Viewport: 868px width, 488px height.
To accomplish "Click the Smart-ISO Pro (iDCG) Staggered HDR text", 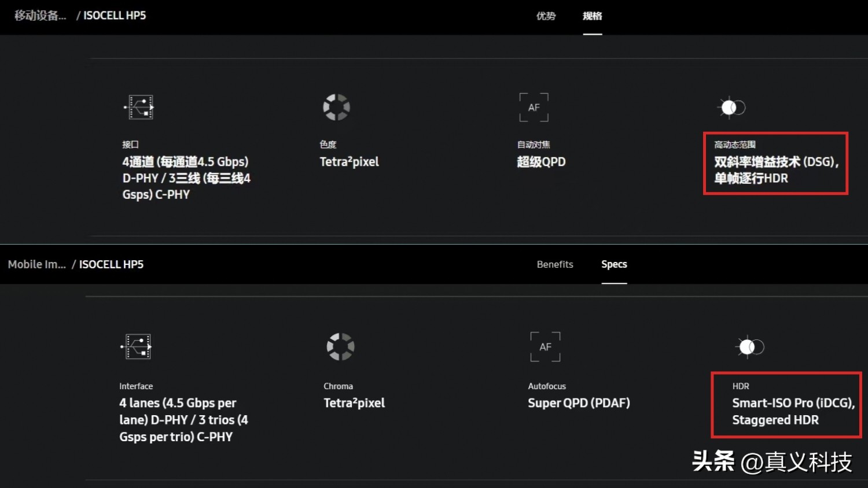I will tap(793, 411).
